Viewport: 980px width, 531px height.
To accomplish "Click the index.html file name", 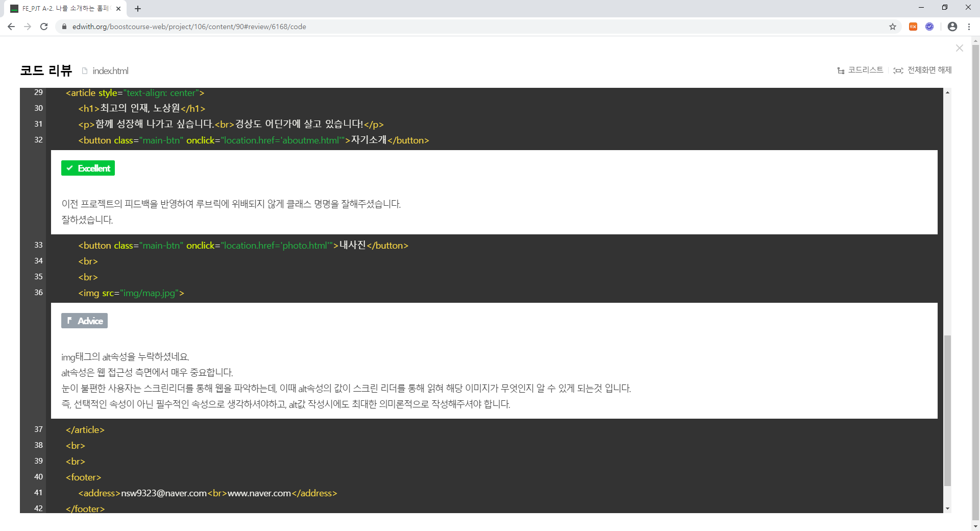I will (110, 70).
